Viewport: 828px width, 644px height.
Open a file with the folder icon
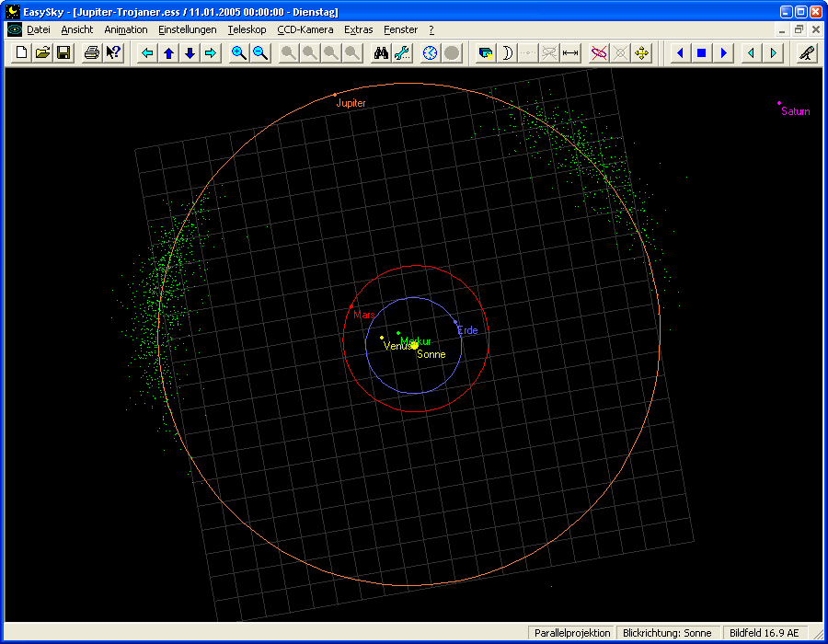pyautogui.click(x=42, y=53)
